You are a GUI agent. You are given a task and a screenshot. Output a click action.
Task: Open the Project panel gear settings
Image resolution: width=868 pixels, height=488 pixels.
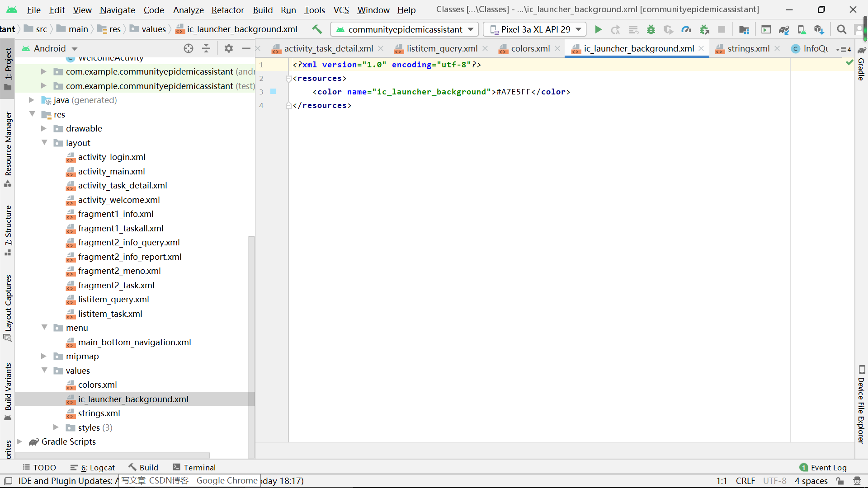[229, 48]
